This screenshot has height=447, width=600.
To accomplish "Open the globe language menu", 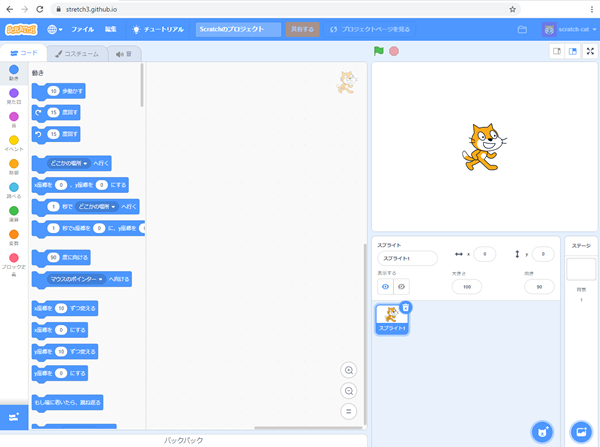I will pos(55,29).
